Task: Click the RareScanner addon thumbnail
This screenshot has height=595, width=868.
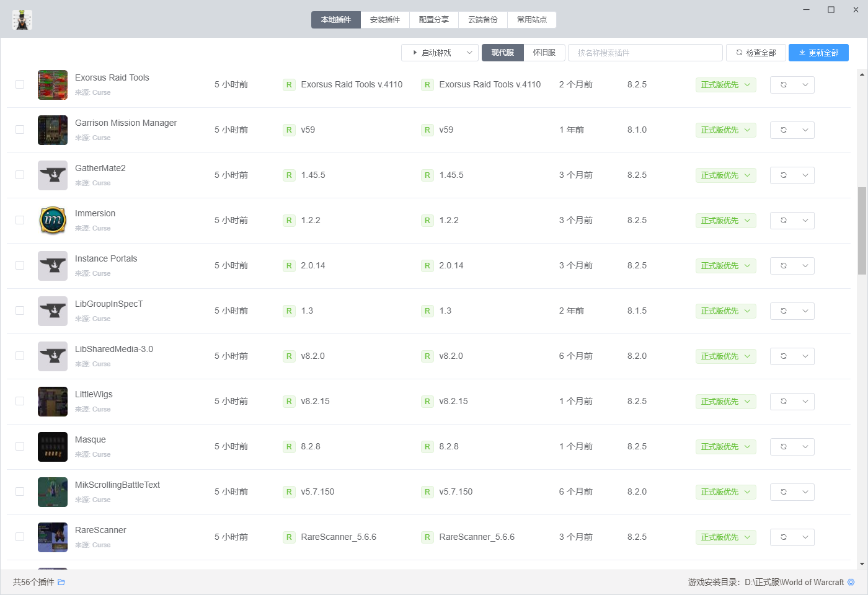Action: [53, 537]
